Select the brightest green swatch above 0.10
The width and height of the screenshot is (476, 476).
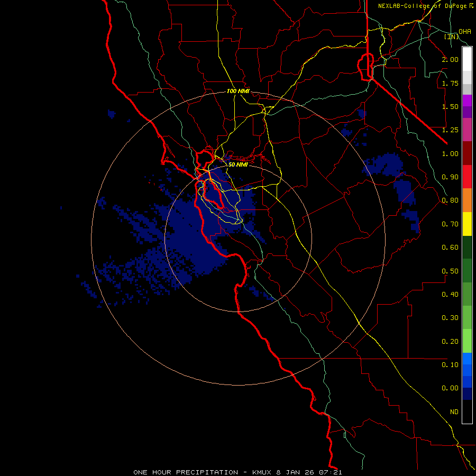coord(467,341)
